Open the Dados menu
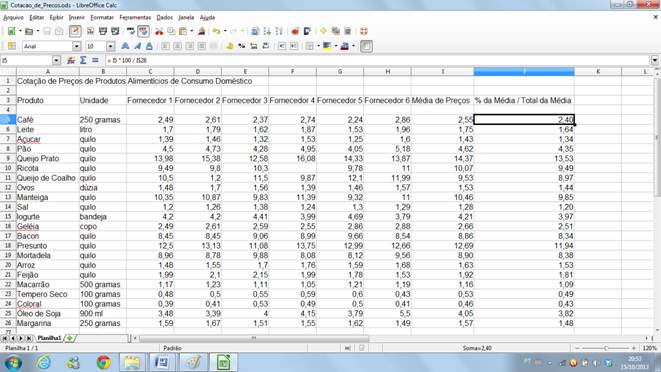Image resolution: width=661 pixels, height=372 pixels. pos(164,17)
